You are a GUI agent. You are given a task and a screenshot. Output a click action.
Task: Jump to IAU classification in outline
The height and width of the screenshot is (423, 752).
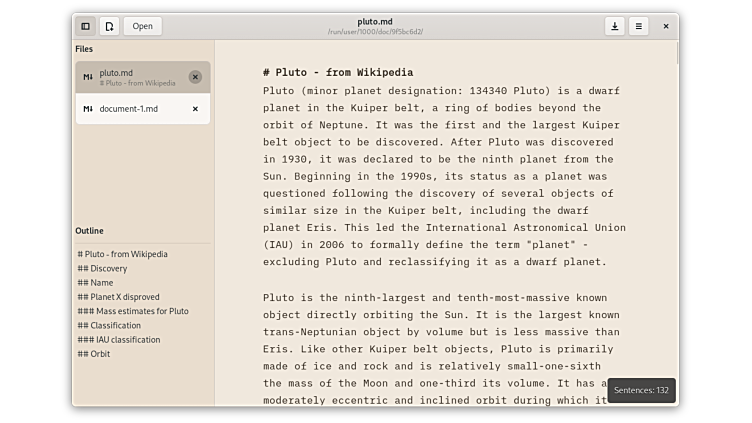pyautogui.click(x=118, y=340)
